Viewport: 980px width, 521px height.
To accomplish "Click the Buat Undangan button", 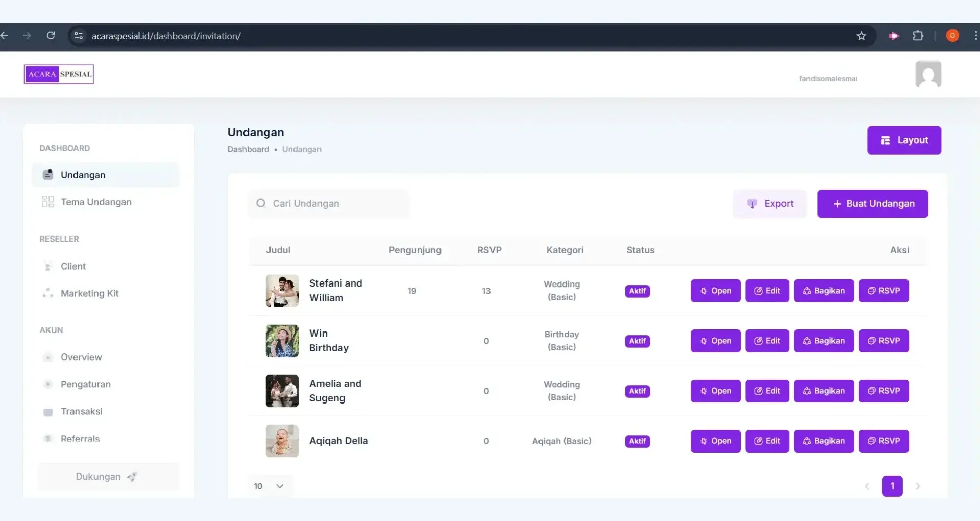I will tap(872, 204).
